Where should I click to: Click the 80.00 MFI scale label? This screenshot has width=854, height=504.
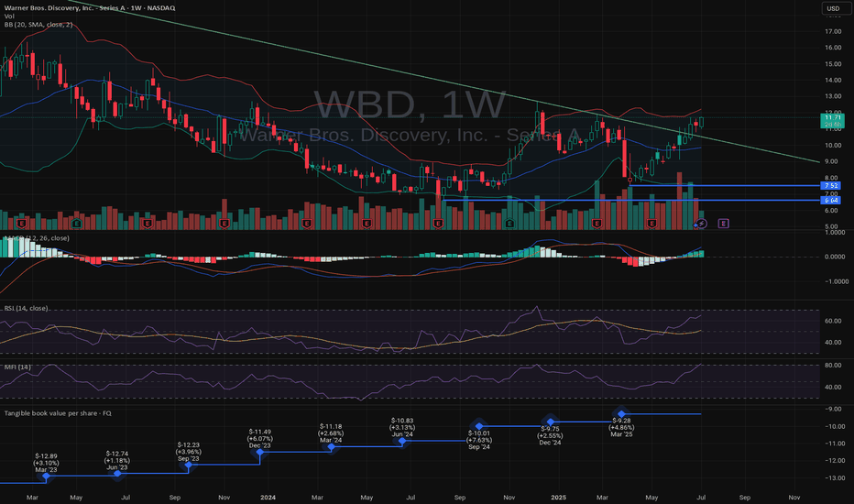[x=833, y=365]
